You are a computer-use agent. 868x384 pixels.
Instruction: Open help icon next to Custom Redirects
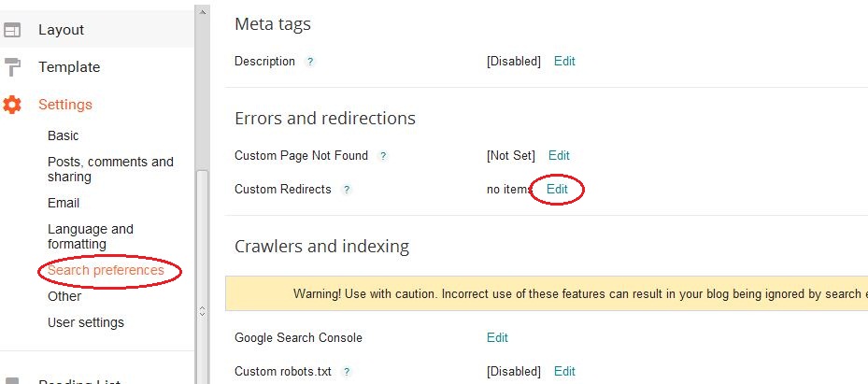[346, 190]
